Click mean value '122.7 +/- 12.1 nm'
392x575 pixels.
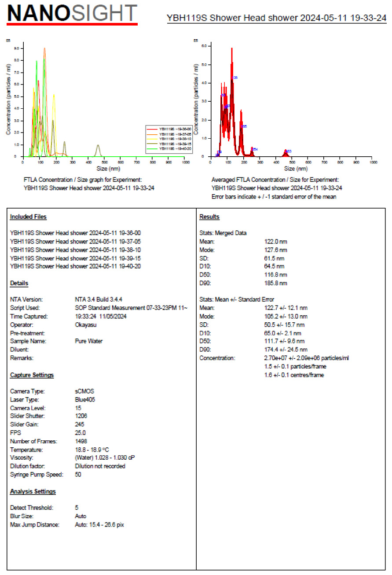point(286,308)
